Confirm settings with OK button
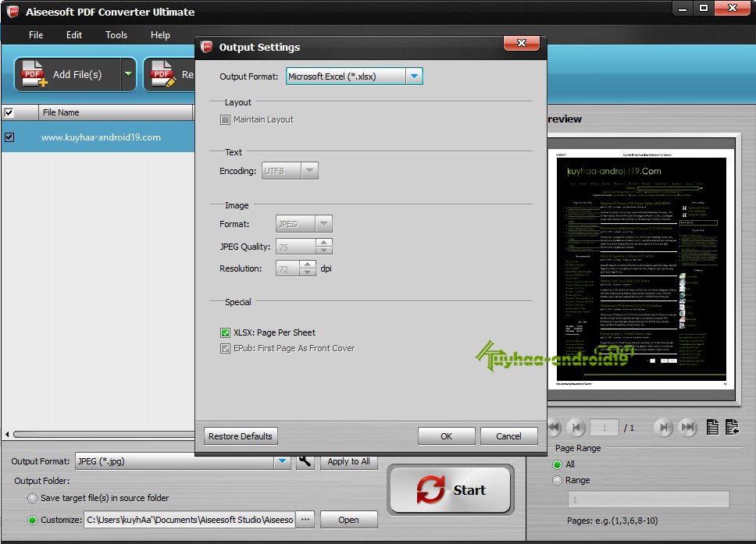This screenshot has width=756, height=544. pos(447,436)
